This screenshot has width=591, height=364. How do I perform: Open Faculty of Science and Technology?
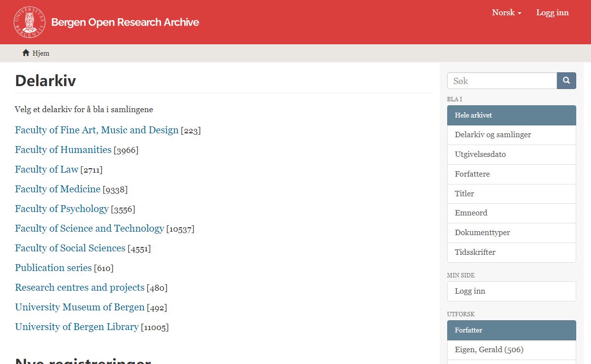point(89,228)
